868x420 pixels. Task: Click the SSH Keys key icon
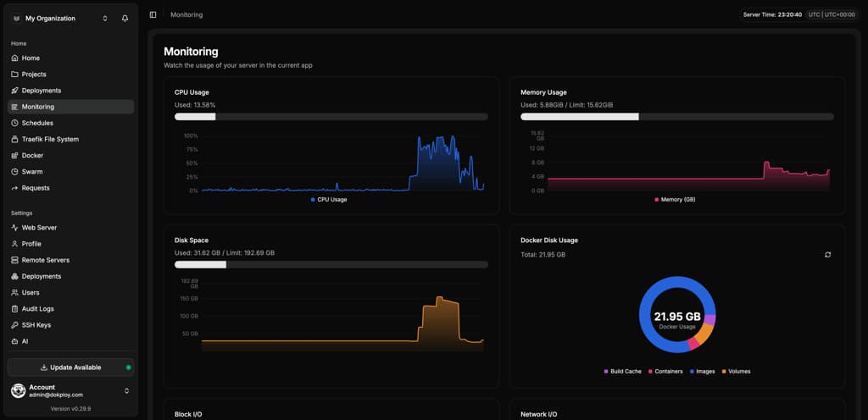pos(14,325)
